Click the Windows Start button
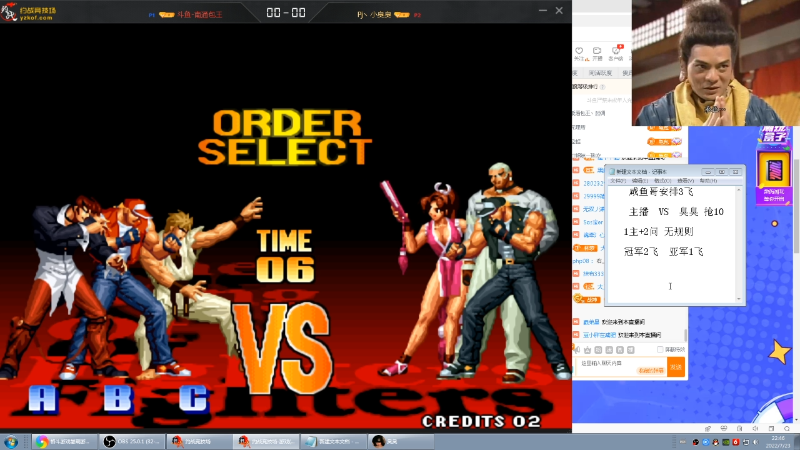 11,442
